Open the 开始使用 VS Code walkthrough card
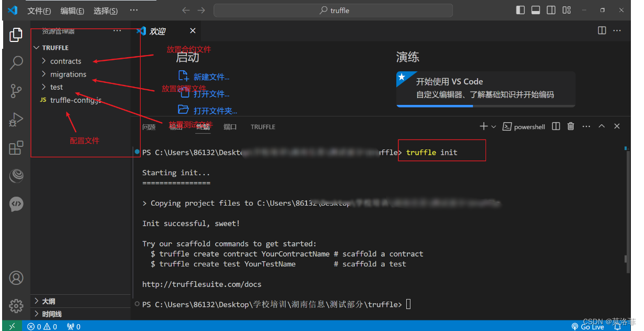 click(485, 89)
